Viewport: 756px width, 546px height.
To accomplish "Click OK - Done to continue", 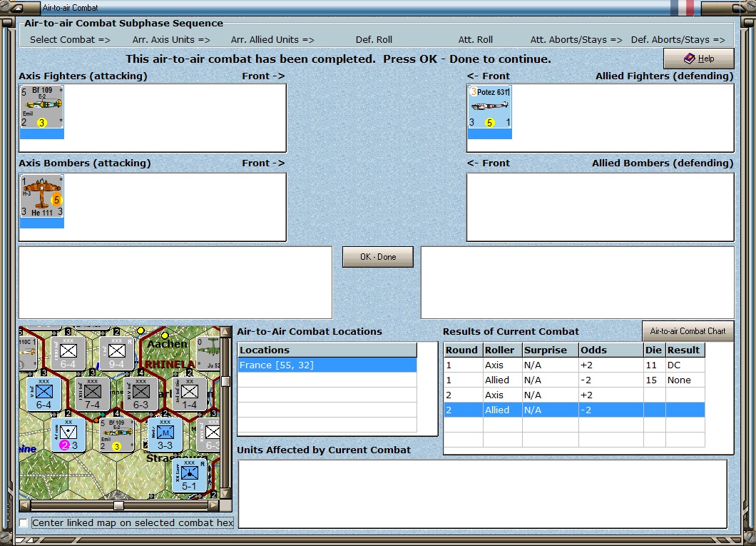I will 378,257.
